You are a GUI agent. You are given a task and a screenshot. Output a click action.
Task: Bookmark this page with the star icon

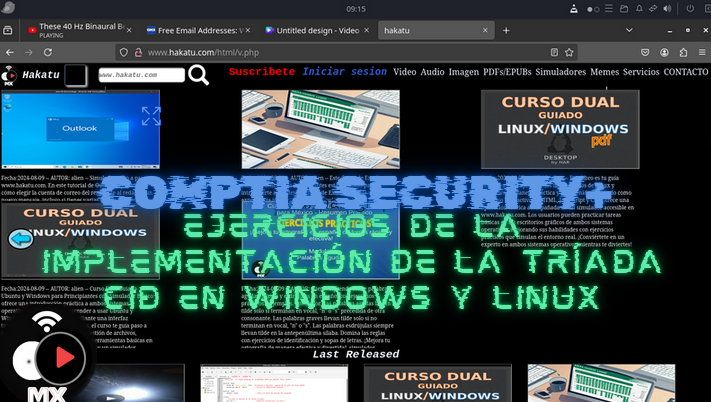[x=574, y=52]
